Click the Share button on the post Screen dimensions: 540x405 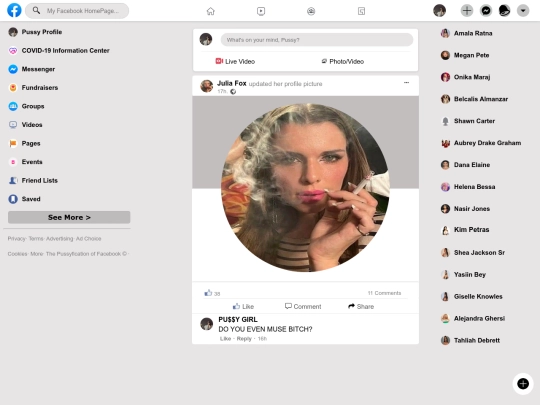pyautogui.click(x=361, y=307)
